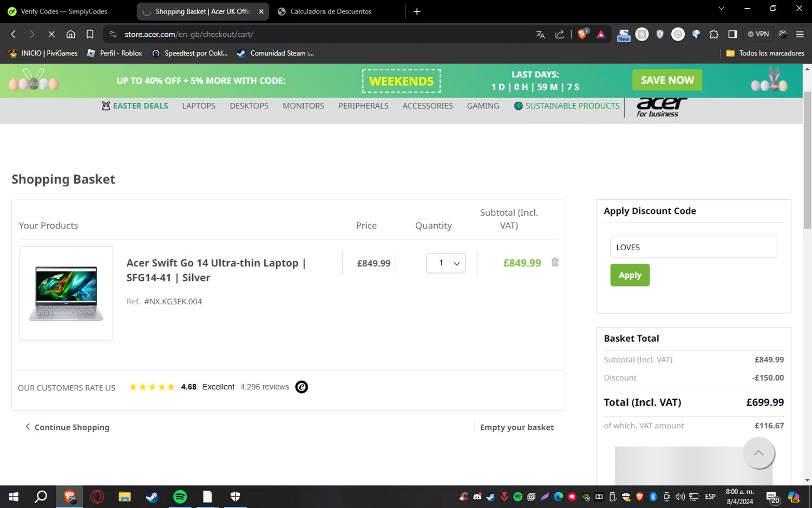Close the Shopping Basket tab
Screen dimensions: 812x508
pos(261,11)
